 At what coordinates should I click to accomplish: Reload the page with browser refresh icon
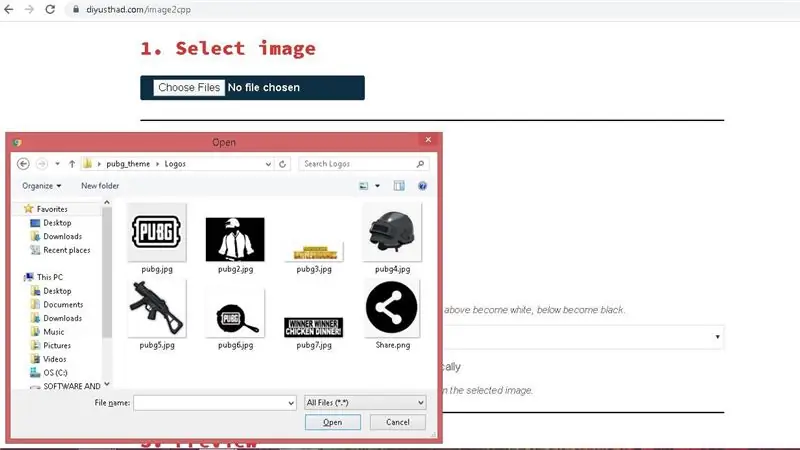click(50, 9)
